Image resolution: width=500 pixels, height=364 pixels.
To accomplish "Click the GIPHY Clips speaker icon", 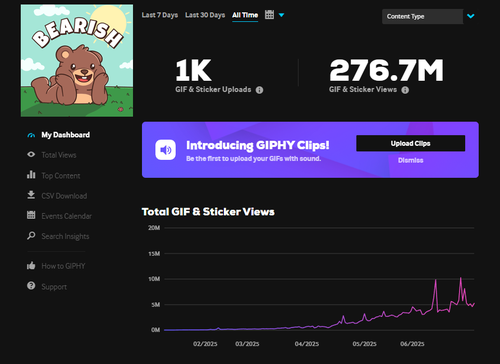I will (165, 150).
